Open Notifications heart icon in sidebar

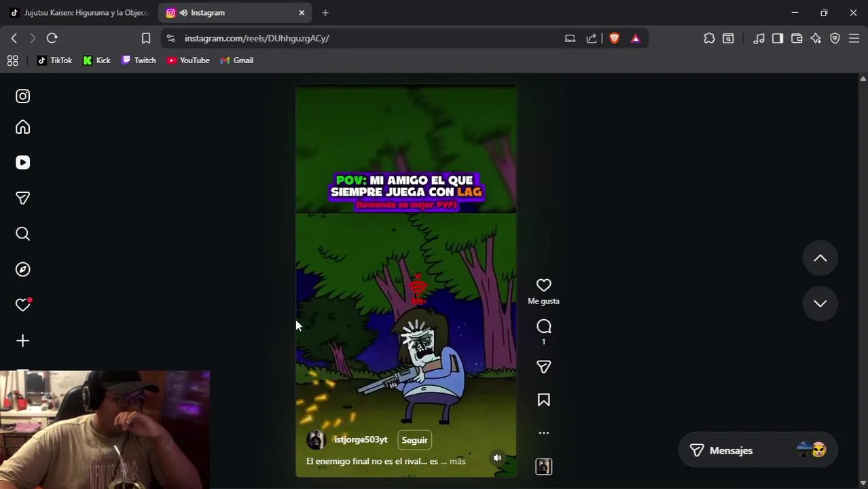coord(23,305)
